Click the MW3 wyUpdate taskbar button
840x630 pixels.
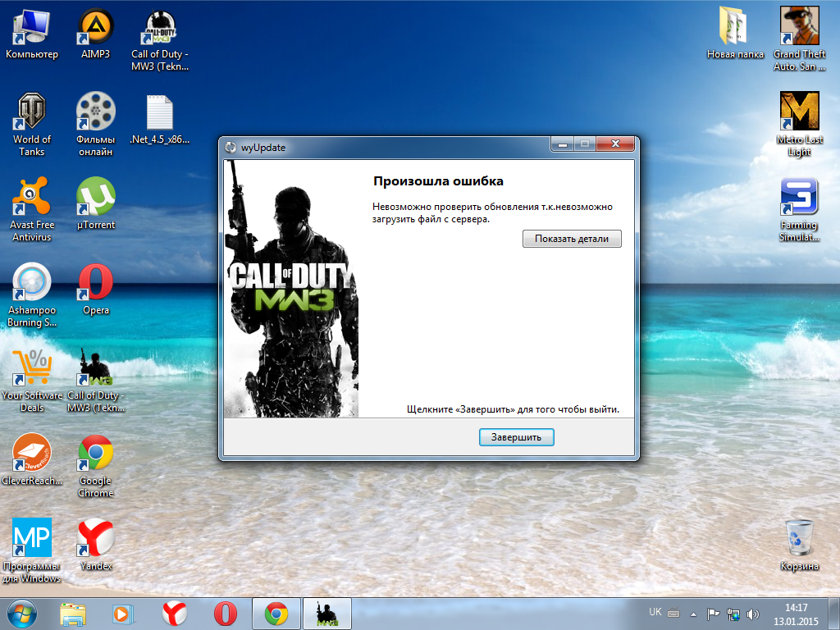click(327, 614)
